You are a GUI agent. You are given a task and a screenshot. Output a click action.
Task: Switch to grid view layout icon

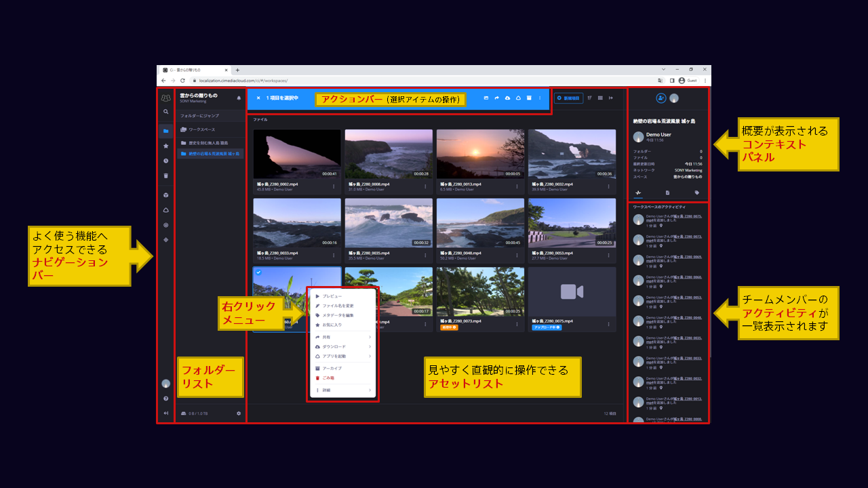point(600,98)
